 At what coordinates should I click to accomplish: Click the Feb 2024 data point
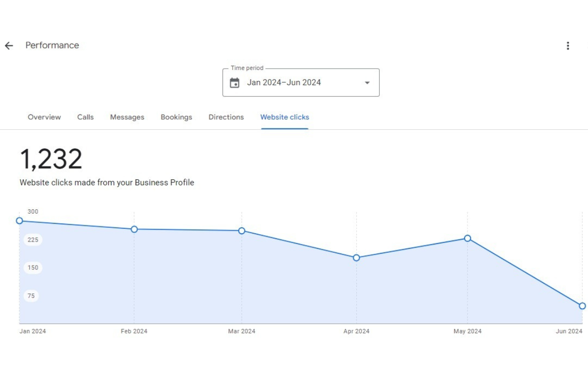(x=134, y=229)
